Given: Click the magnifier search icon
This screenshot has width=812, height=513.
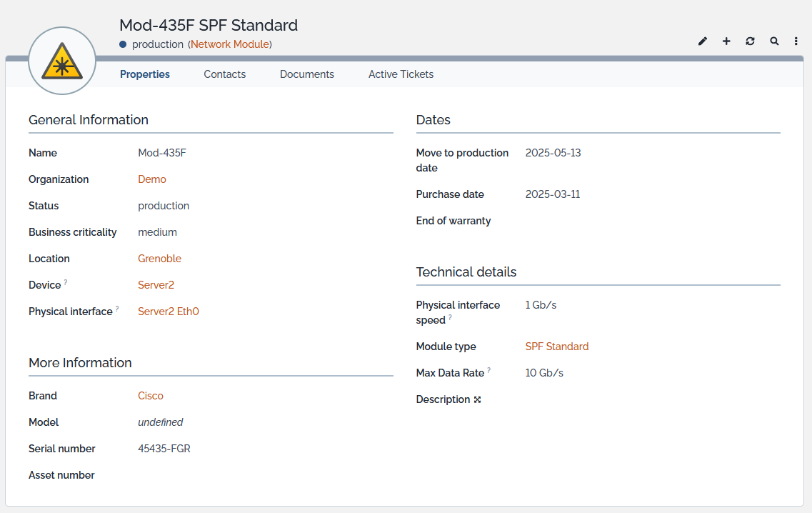Looking at the screenshot, I should click(x=774, y=41).
